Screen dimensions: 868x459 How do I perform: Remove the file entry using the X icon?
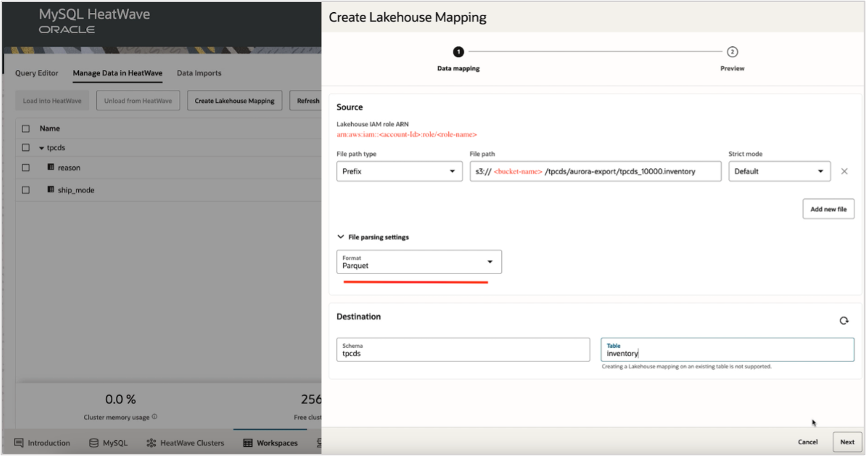point(844,171)
